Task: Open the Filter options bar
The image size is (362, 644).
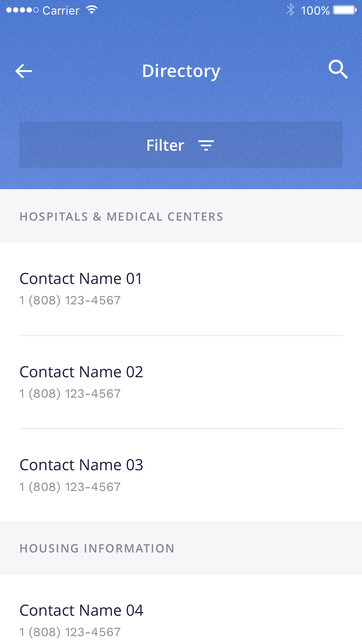Action: (x=181, y=145)
